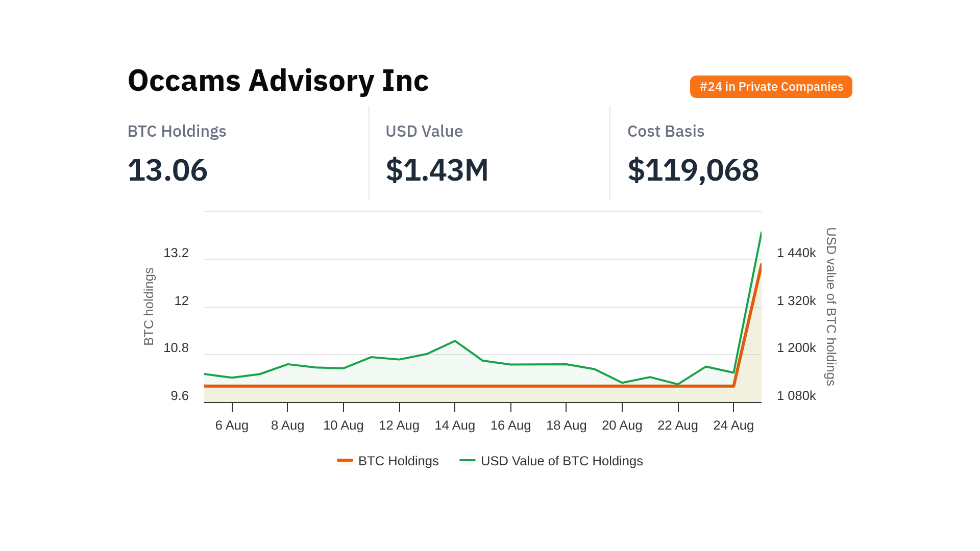Click the 20 Aug x-axis label
The height and width of the screenshot is (551, 980).
tap(622, 425)
